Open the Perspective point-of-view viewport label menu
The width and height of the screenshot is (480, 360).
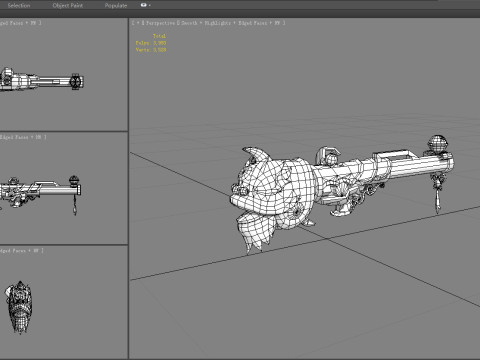(160, 23)
